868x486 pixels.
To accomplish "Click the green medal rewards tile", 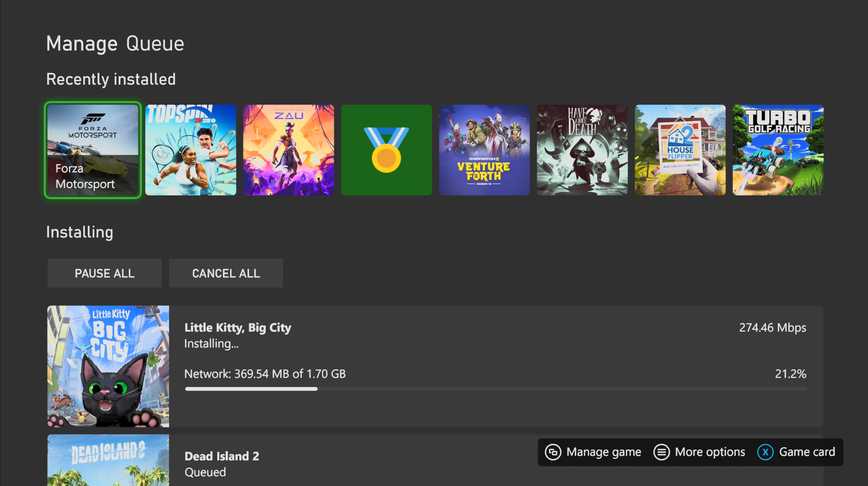I will [386, 150].
